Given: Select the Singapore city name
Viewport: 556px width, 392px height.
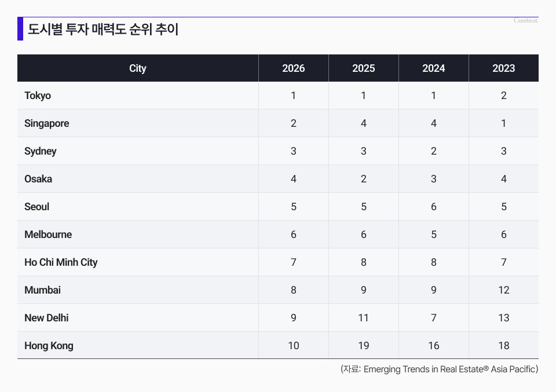Looking at the screenshot, I should [47, 123].
